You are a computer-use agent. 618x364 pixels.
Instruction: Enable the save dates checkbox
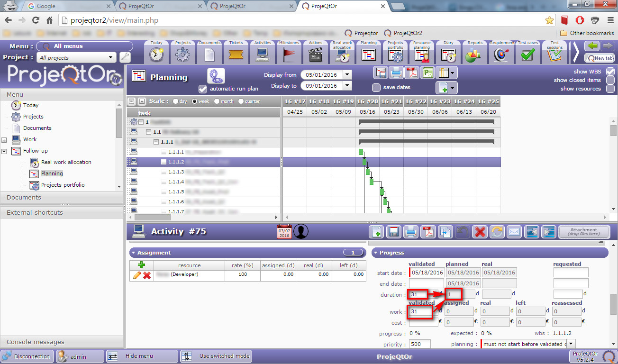(x=376, y=87)
